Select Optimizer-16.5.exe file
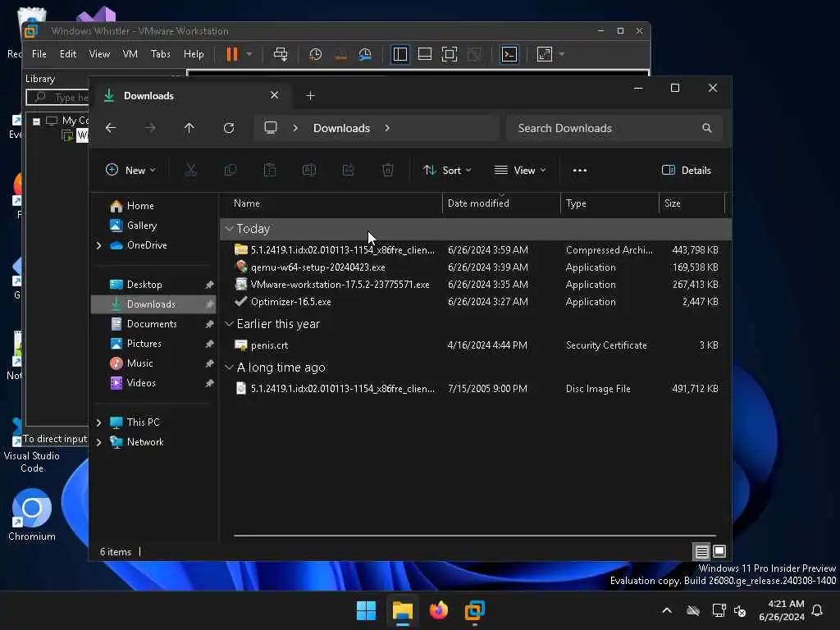This screenshot has width=840, height=630. pos(291,302)
